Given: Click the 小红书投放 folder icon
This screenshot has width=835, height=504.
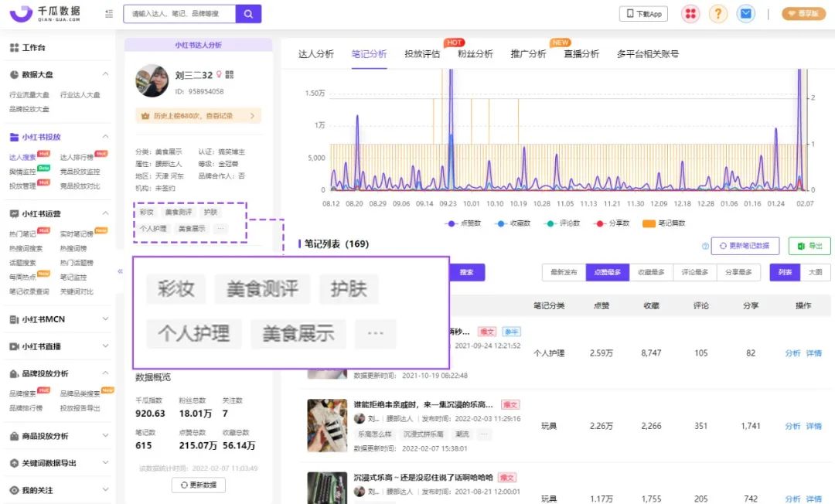Looking at the screenshot, I should tap(15, 138).
